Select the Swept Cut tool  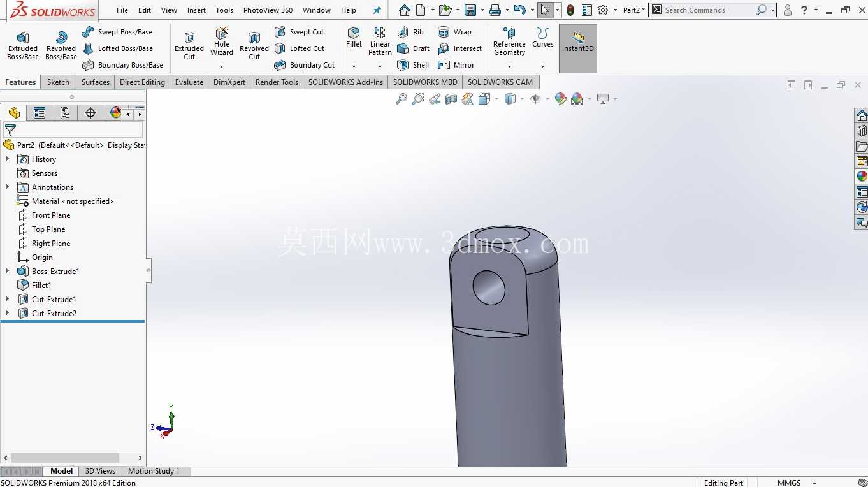299,32
